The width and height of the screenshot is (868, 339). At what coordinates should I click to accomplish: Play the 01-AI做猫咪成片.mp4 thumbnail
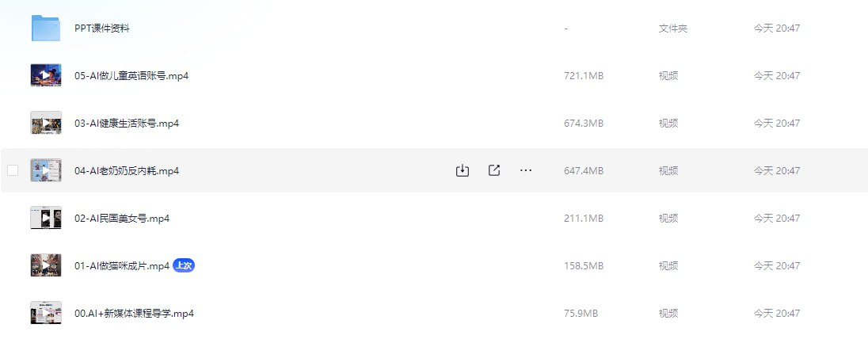(x=46, y=266)
